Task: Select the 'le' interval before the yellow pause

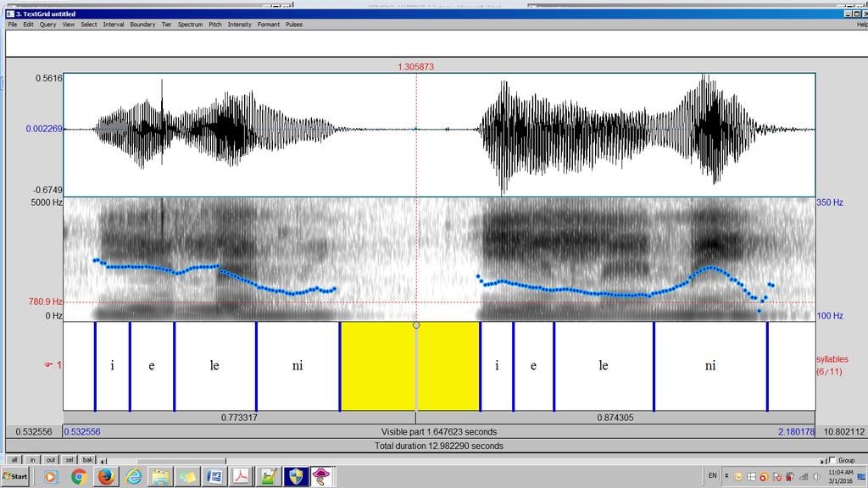Action: pyautogui.click(x=214, y=366)
